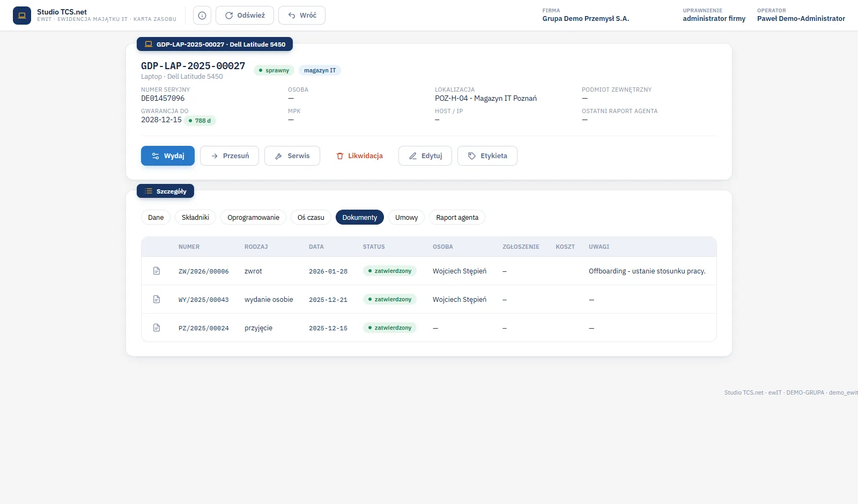Click zatwierdzony status in zwrot row
858x504 pixels.
click(x=390, y=271)
